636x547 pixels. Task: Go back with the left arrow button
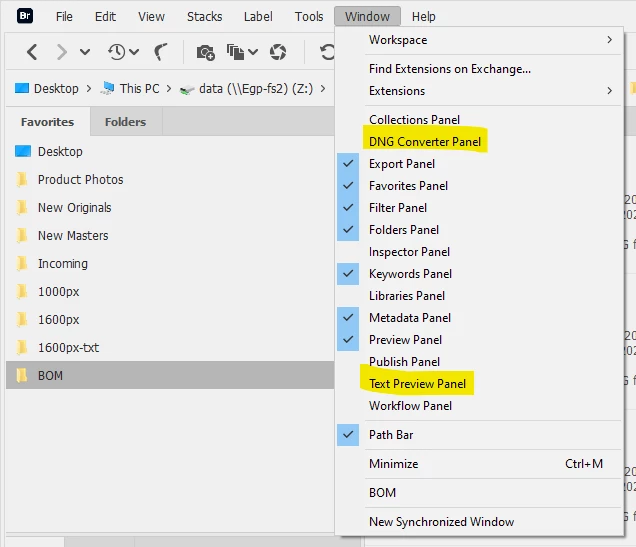tap(32, 52)
